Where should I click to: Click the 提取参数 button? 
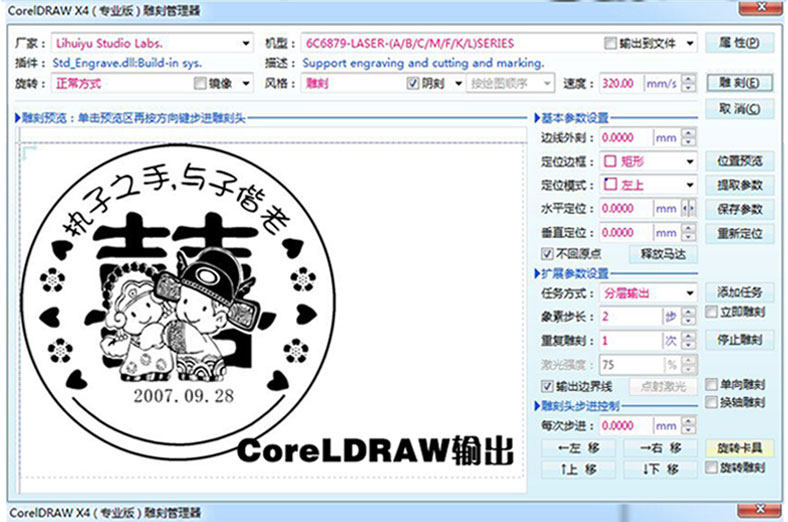coord(739,185)
